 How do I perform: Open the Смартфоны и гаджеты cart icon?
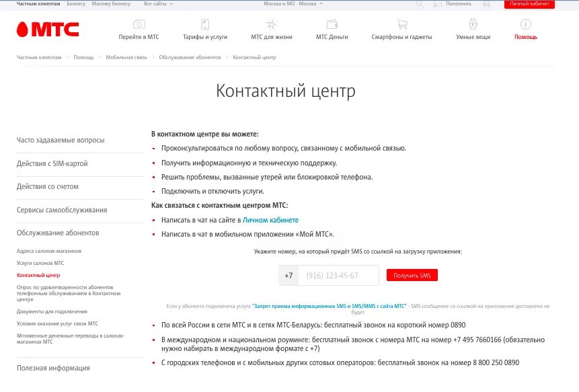tap(401, 24)
